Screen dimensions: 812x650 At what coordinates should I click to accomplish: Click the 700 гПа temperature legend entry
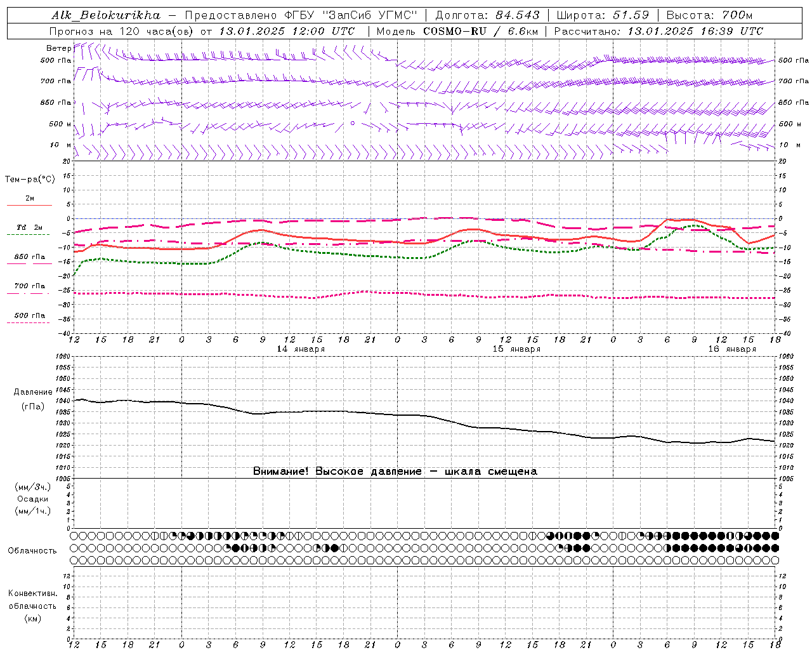click(30, 286)
